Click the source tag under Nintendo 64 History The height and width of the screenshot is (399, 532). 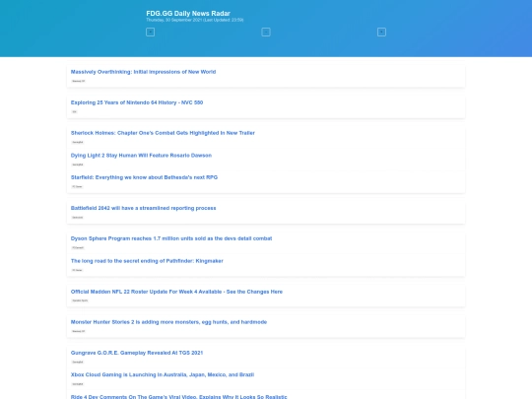tap(74, 111)
